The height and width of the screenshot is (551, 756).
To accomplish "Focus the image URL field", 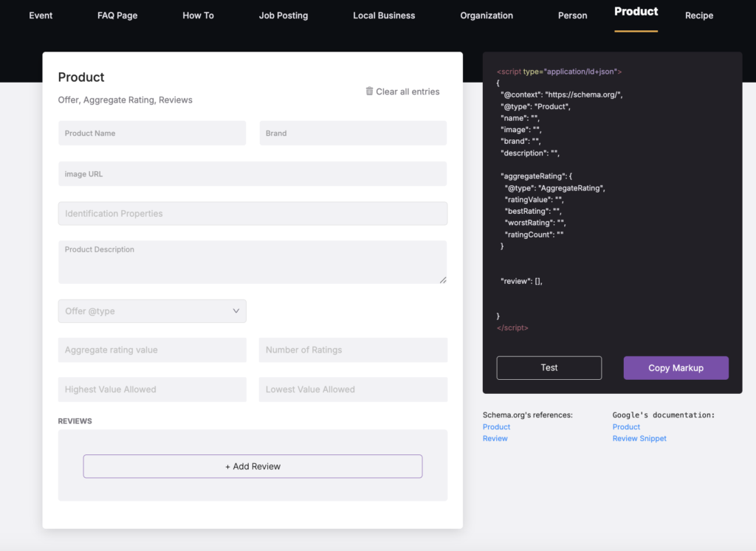I will point(252,174).
